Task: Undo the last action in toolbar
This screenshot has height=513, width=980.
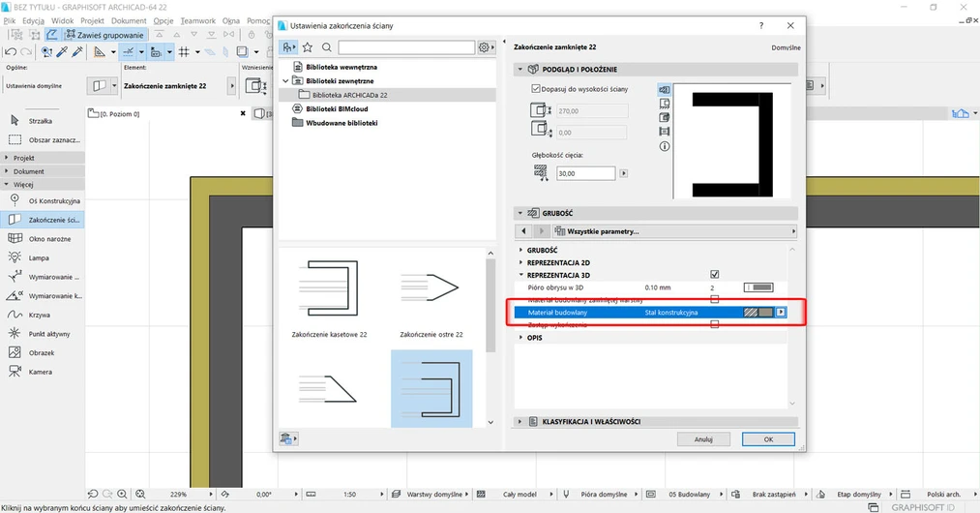Action: (x=11, y=52)
